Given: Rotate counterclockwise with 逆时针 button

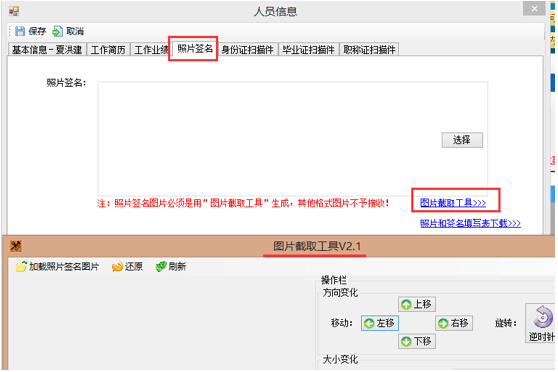Looking at the screenshot, I should 540,323.
